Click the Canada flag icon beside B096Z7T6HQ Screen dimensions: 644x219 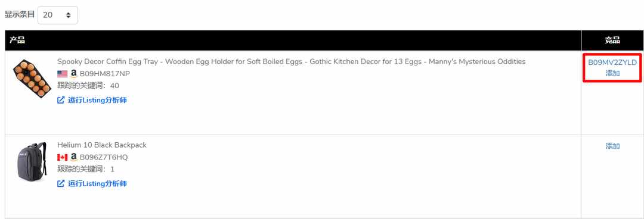63,158
